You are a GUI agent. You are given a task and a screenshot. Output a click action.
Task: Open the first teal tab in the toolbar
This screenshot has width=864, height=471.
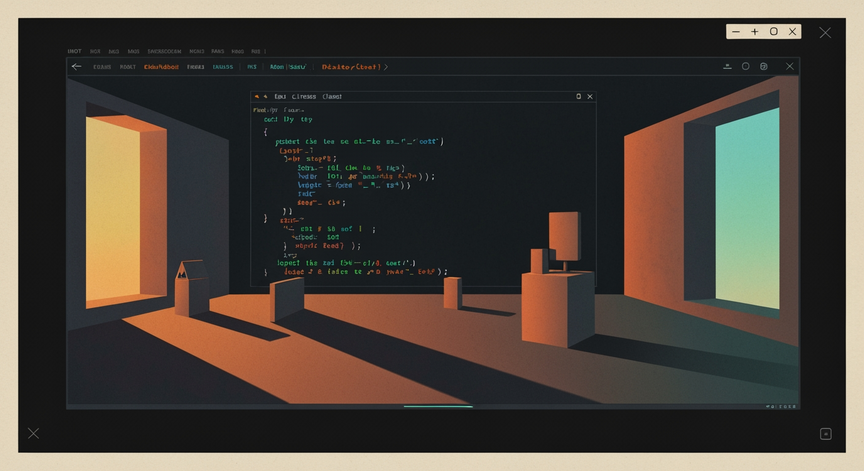tap(223, 67)
